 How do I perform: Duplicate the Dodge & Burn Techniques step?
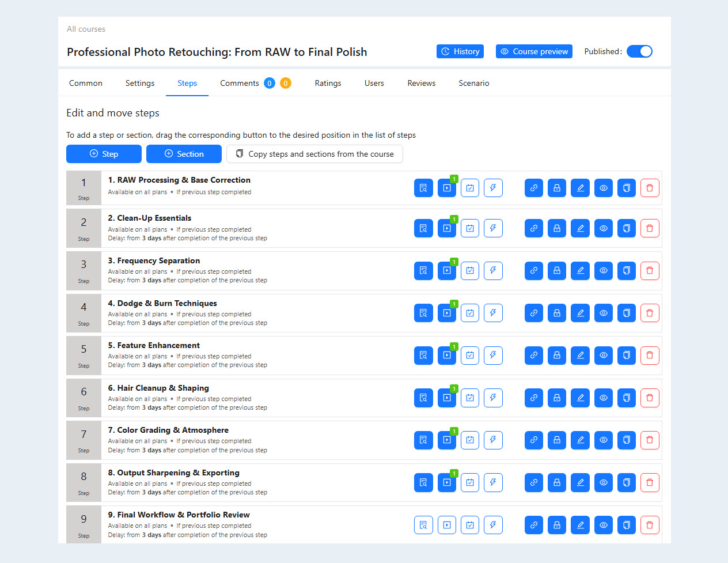coord(627,313)
